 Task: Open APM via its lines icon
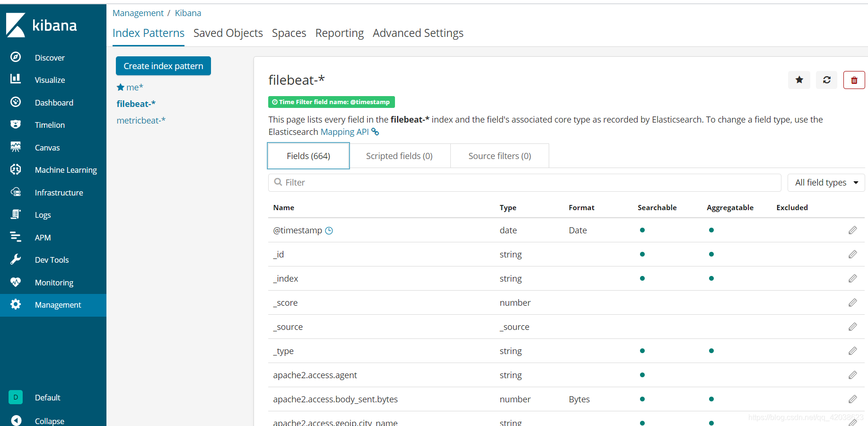[16, 237]
